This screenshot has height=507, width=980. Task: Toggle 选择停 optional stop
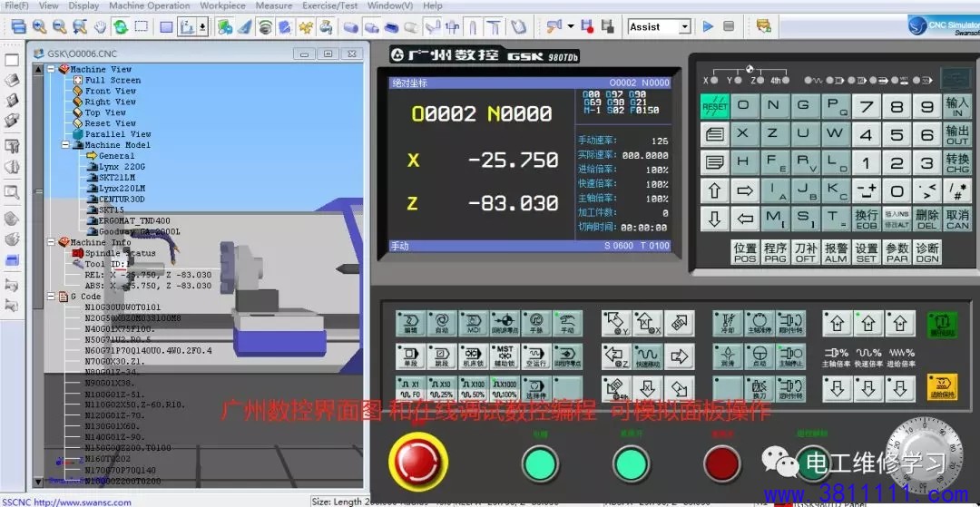[x=535, y=388]
